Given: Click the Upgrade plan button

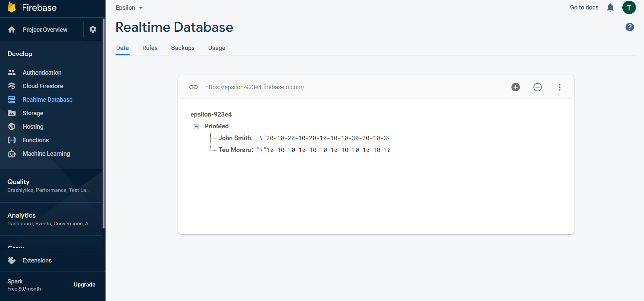Looking at the screenshot, I should [85, 284].
